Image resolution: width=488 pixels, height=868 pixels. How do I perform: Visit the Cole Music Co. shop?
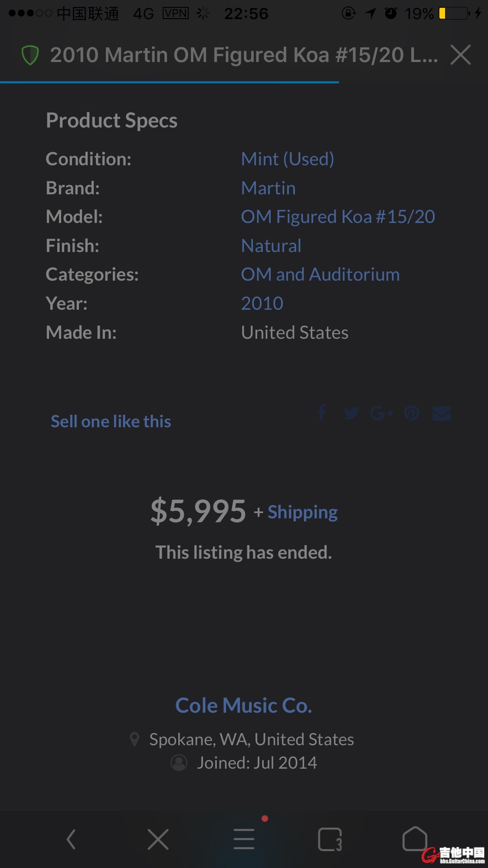point(244,705)
